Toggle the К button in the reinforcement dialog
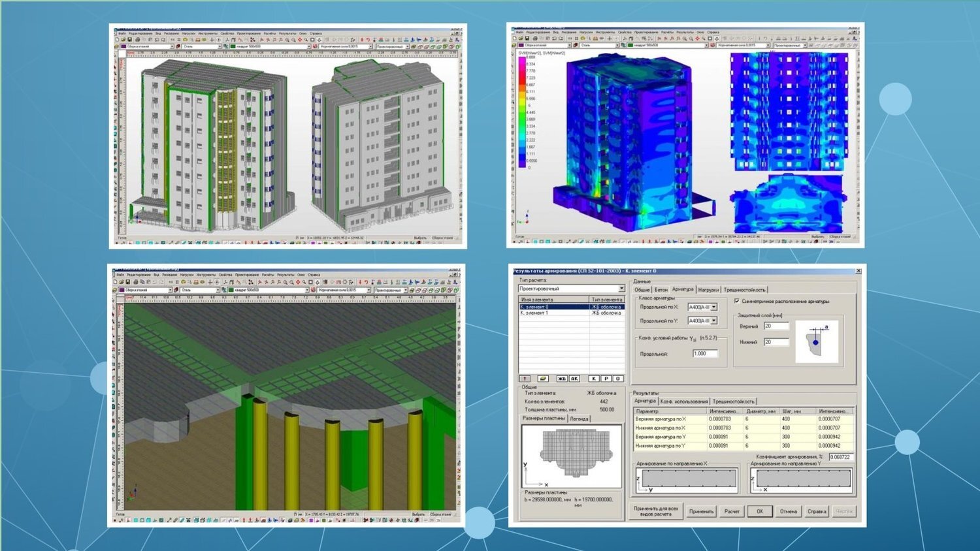The height and width of the screenshot is (551, 980). (593, 378)
